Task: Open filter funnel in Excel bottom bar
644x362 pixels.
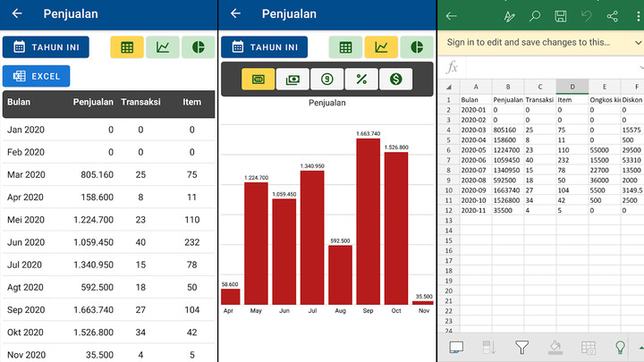Action: click(x=522, y=348)
